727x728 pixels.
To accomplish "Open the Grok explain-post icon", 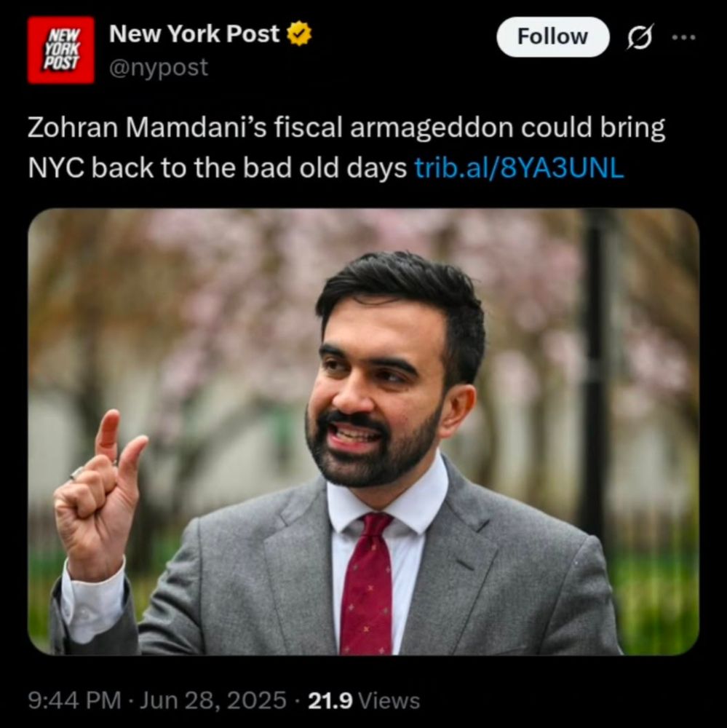I will [x=640, y=36].
